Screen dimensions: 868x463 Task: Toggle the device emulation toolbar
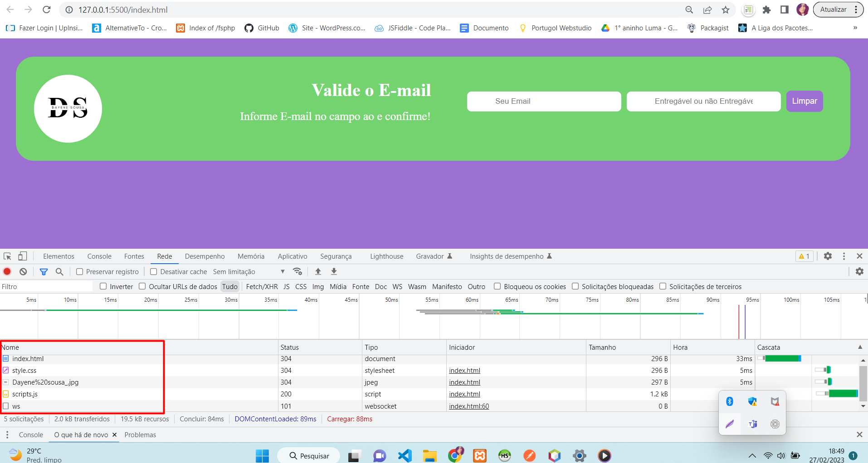[x=22, y=256]
